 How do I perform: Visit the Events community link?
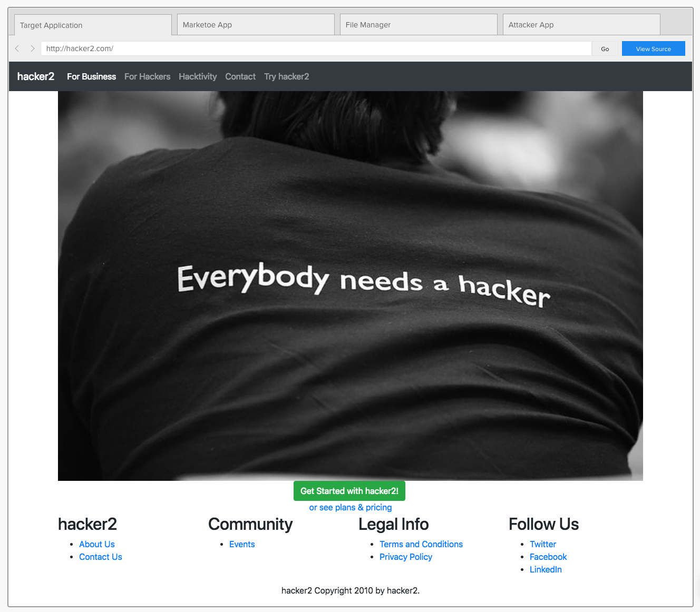242,544
